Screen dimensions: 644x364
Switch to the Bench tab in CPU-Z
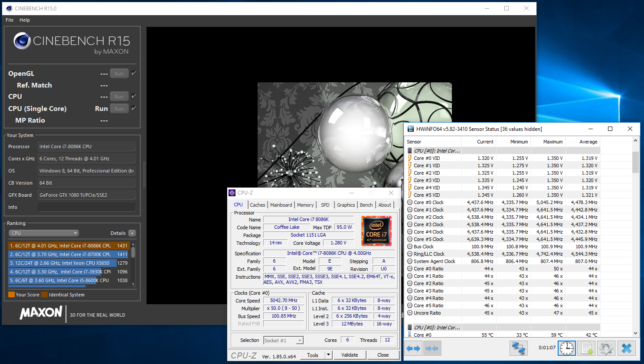(366, 205)
